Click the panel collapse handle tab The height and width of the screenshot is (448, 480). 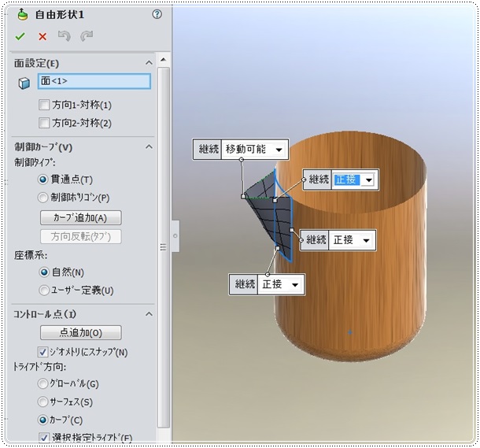click(x=175, y=235)
